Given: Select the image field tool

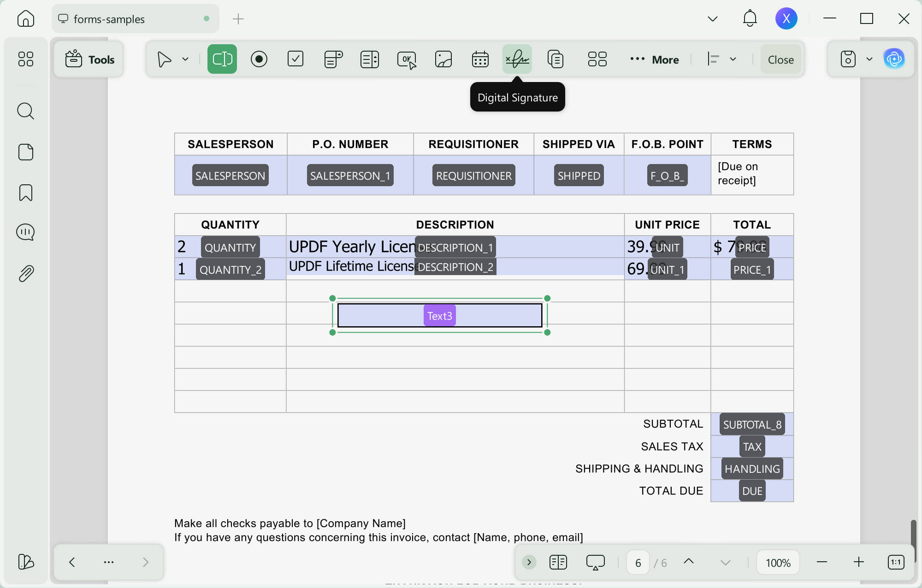Looking at the screenshot, I should click(443, 59).
